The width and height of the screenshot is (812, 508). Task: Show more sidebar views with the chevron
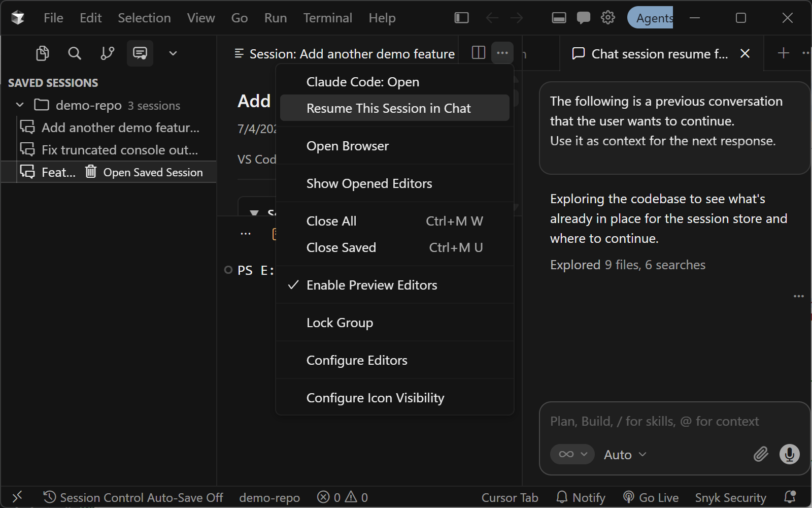[x=173, y=53]
